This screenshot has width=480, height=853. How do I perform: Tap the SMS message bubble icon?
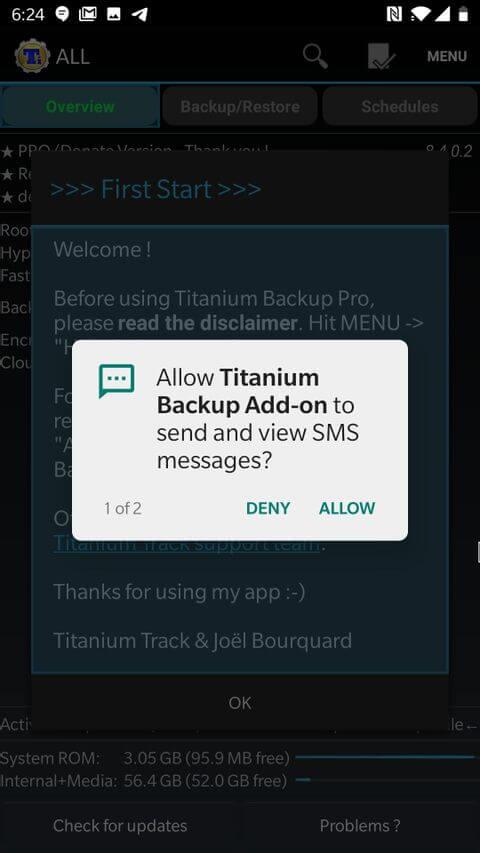(x=116, y=381)
